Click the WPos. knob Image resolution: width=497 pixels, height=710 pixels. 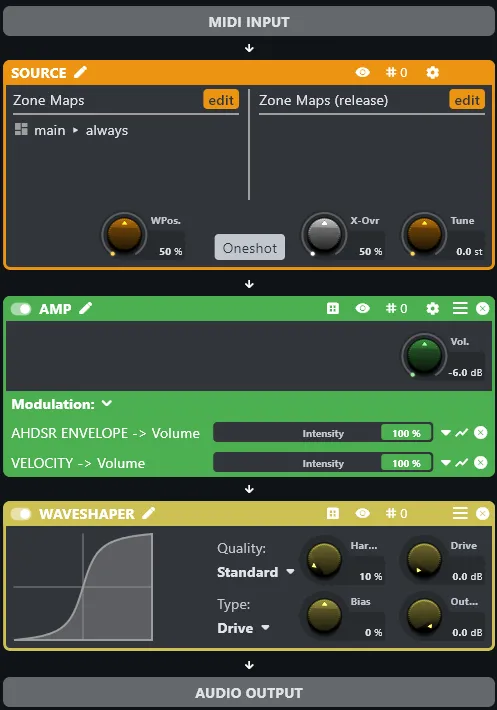click(x=124, y=235)
